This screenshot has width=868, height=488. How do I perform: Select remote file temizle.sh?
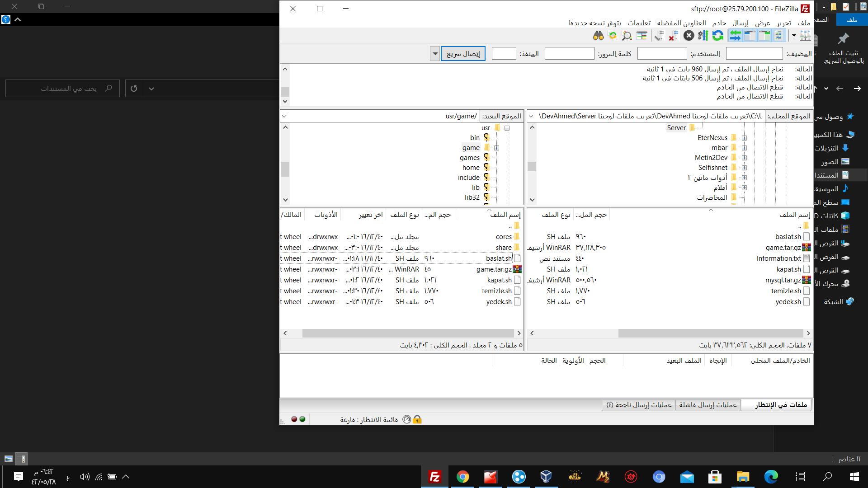pyautogui.click(x=496, y=291)
